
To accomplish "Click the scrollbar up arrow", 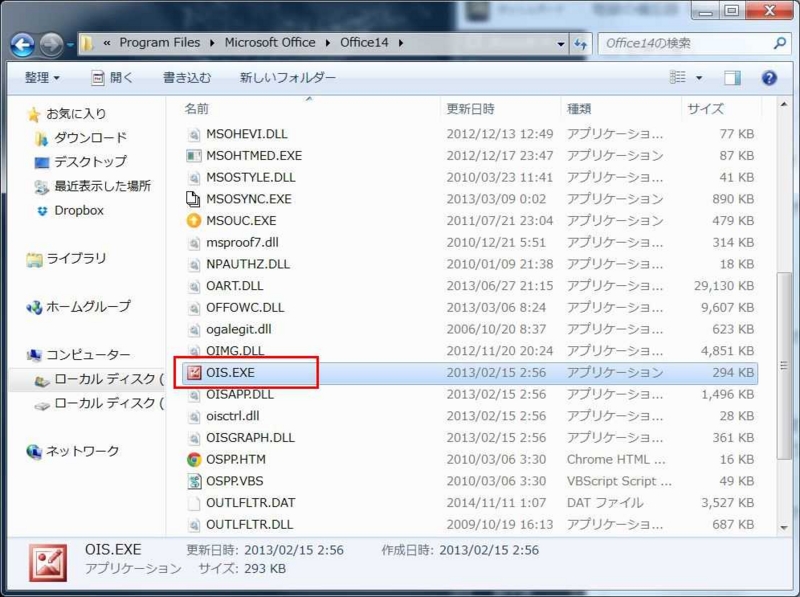I will (x=784, y=105).
